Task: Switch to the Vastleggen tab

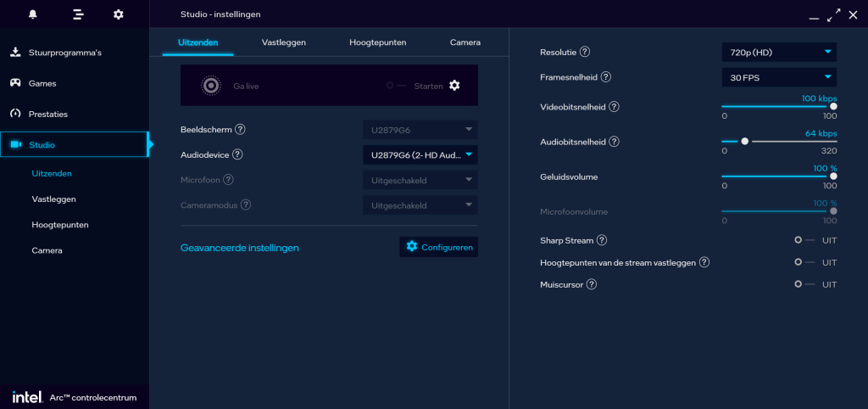Action: (x=284, y=42)
